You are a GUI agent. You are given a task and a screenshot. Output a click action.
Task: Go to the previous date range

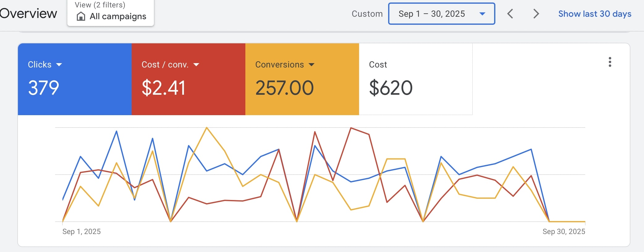coord(510,14)
